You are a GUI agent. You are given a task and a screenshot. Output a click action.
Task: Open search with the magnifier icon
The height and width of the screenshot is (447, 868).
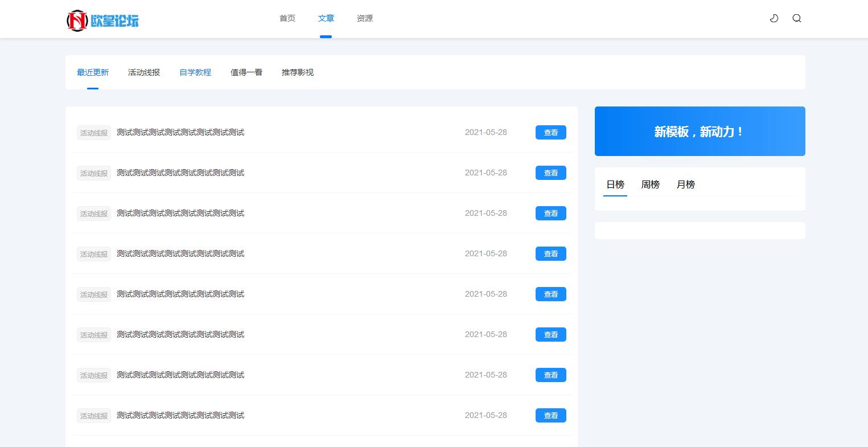pyautogui.click(x=797, y=18)
